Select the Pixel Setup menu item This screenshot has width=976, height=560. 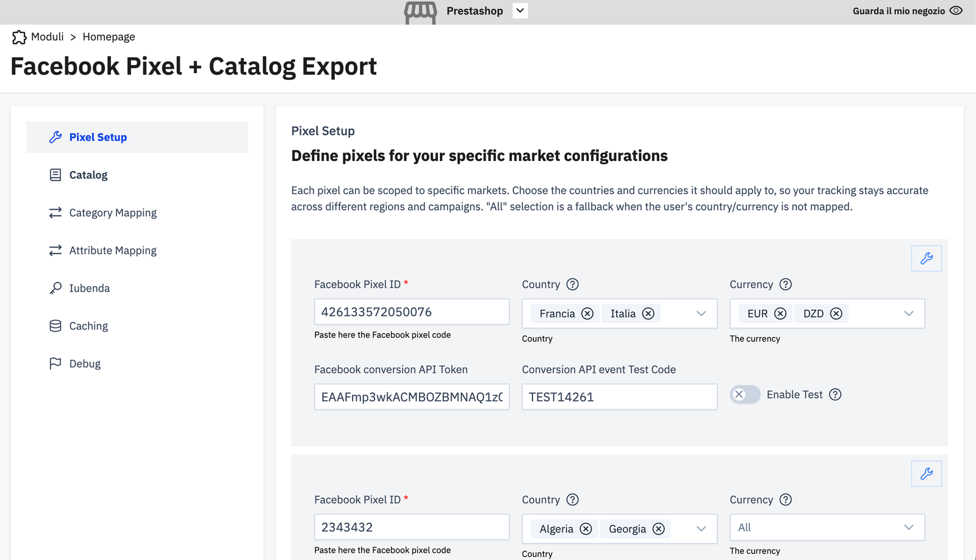tap(137, 137)
